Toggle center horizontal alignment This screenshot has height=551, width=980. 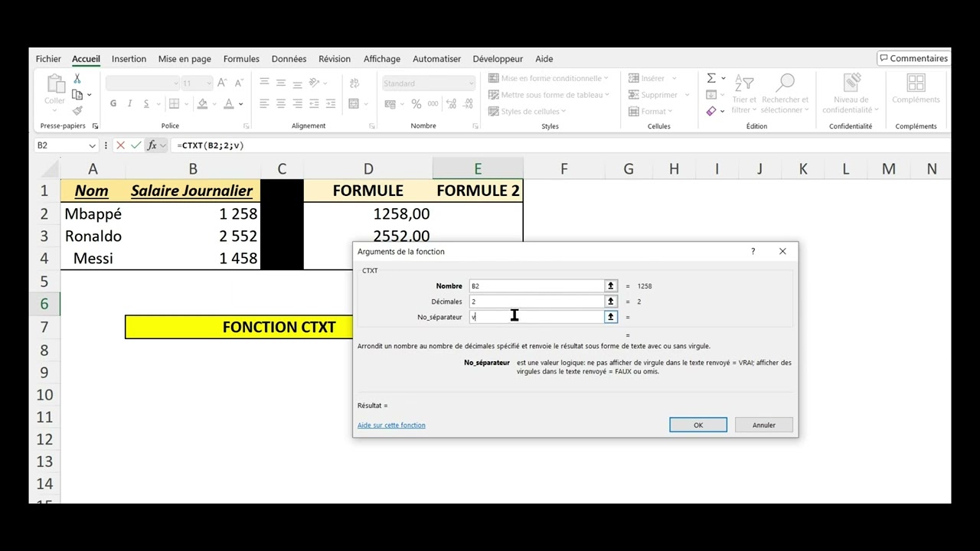click(x=281, y=103)
